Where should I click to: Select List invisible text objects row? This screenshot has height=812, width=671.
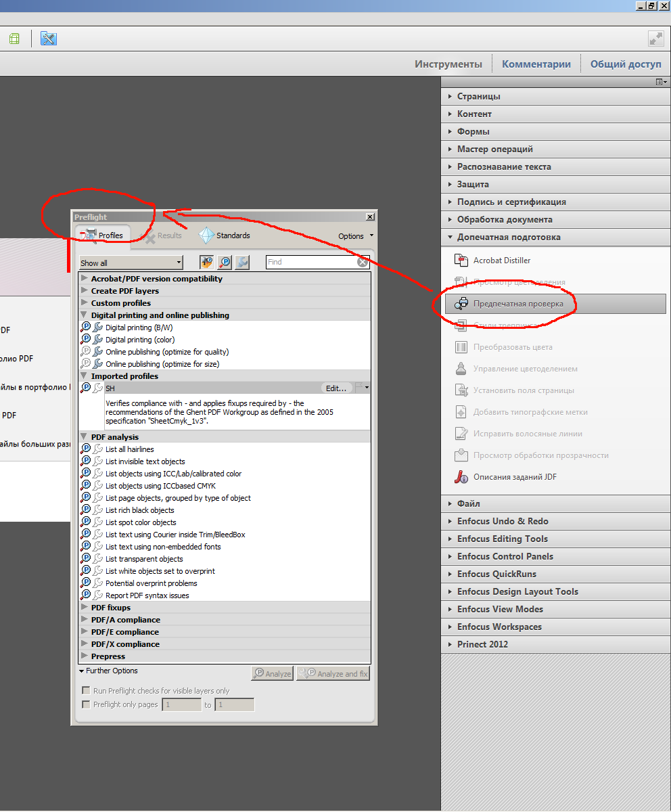pyautogui.click(x=225, y=461)
